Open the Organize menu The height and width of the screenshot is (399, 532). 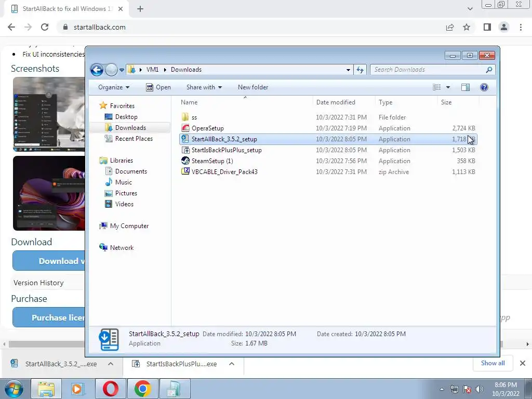pos(114,87)
